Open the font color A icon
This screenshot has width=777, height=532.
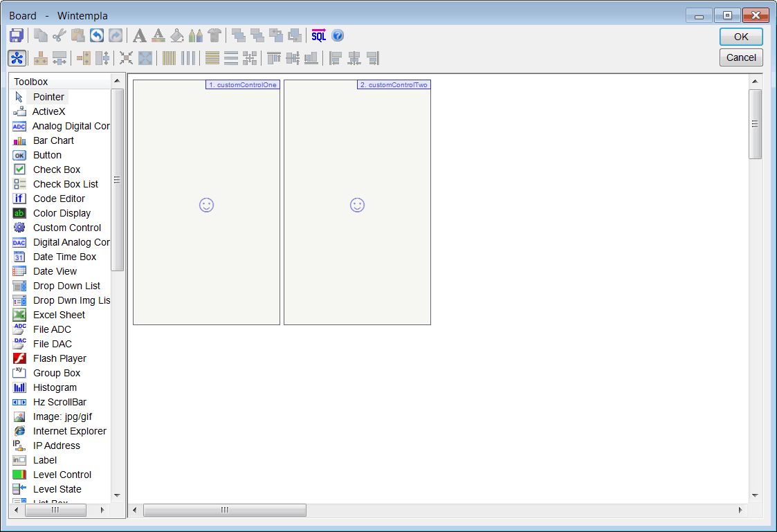tap(158, 36)
